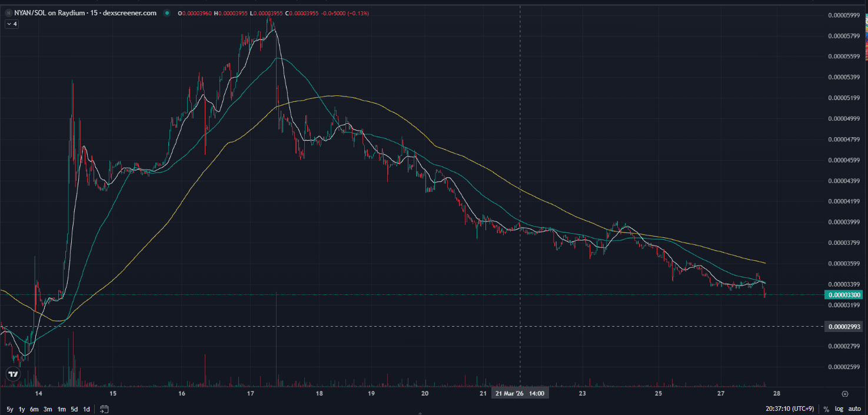Viewport: 868px width, 415px height.
Task: Choose the 1m time range
Action: 61,409
